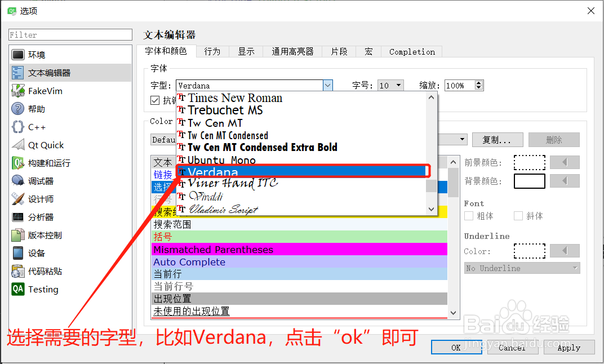
Task: Select the 出现位置 color row
Action: 299,299
